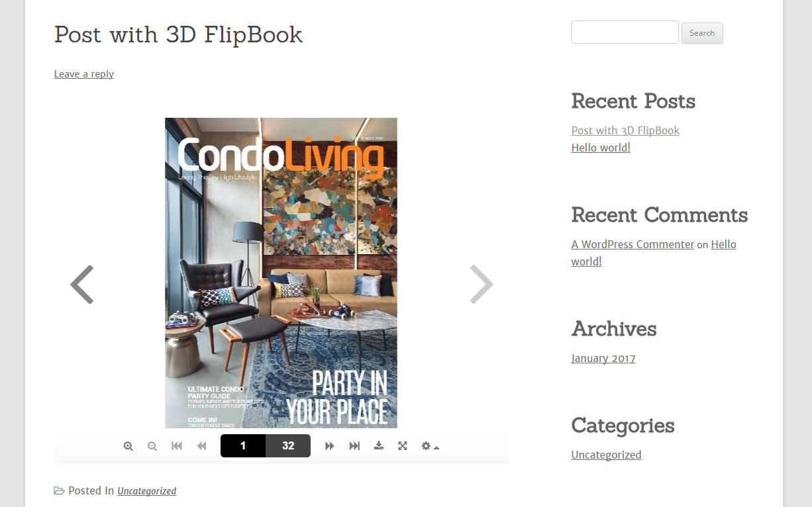Go back one page with the rewind icon

click(x=202, y=446)
